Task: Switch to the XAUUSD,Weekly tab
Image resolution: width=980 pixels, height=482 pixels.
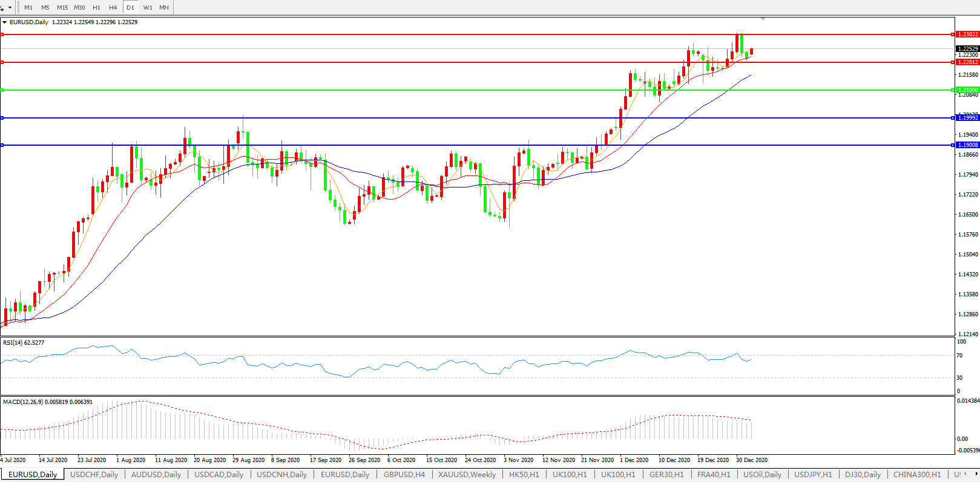Action: coord(467,475)
